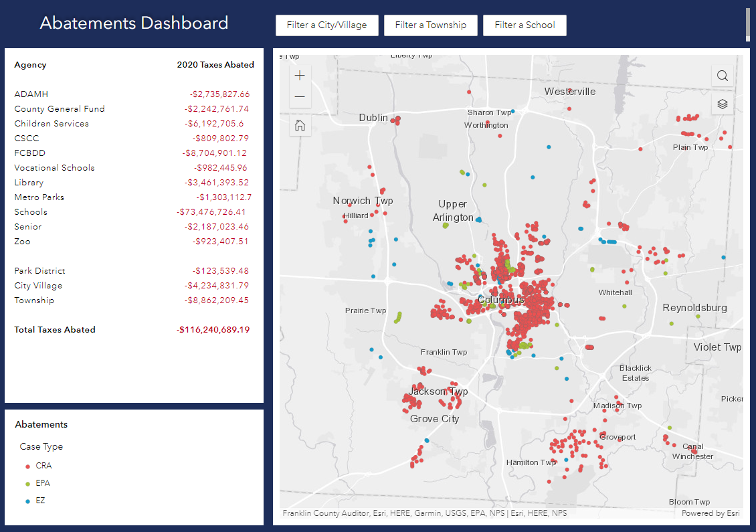Viewport: 756px width, 532px height.
Task: Click the Senior agency row label
Action: (28, 227)
